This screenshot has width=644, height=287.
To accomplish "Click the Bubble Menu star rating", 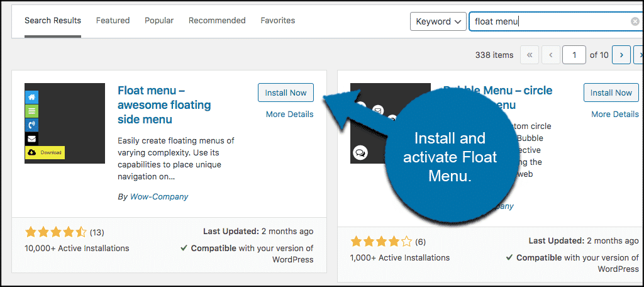I will click(381, 242).
